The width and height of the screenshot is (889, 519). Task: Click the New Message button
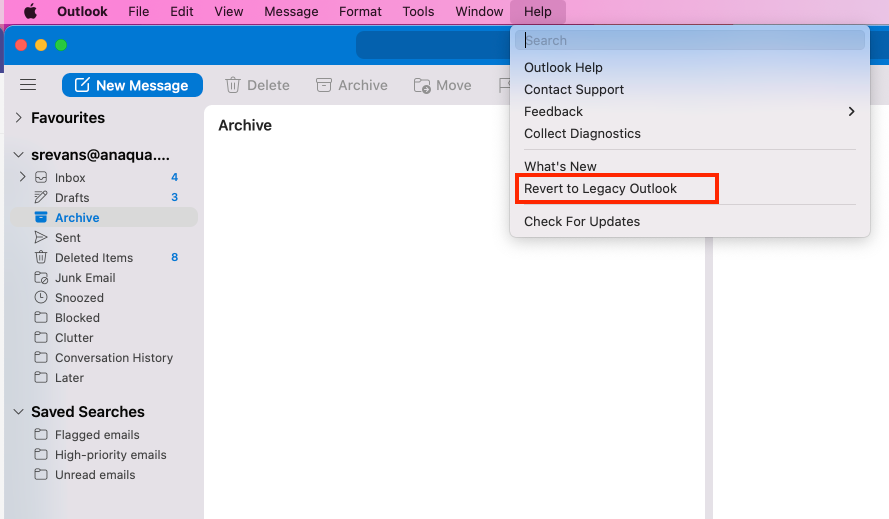point(132,85)
